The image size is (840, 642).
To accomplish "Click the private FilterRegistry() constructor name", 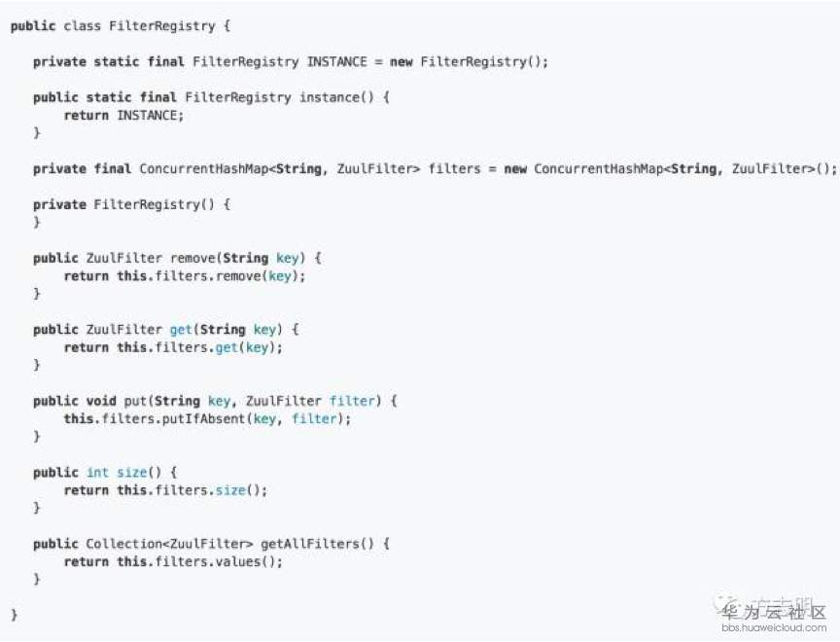I will tap(147, 204).
